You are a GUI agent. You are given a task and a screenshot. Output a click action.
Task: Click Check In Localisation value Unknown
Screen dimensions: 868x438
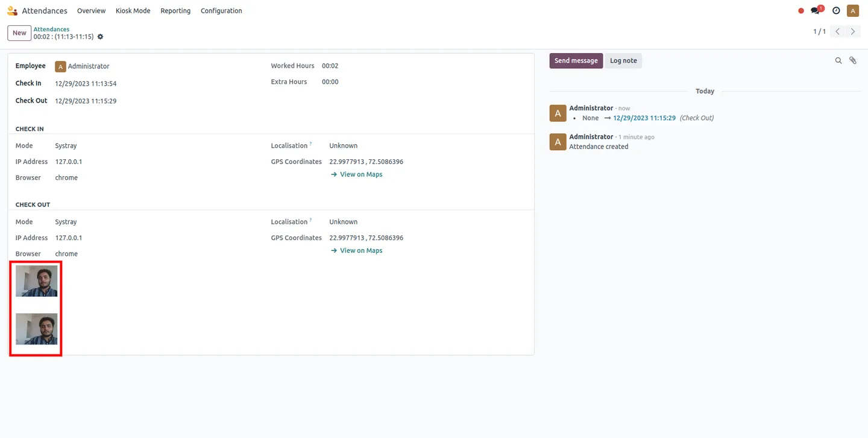pos(343,146)
